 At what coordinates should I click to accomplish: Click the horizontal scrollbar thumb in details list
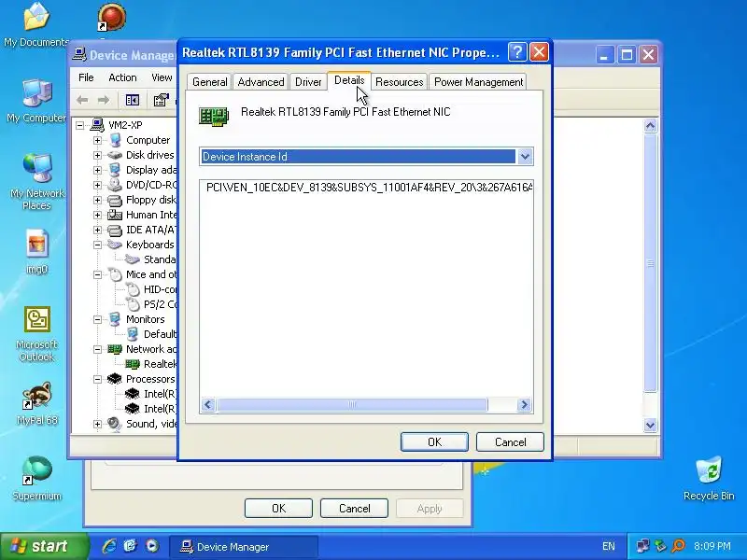point(352,405)
